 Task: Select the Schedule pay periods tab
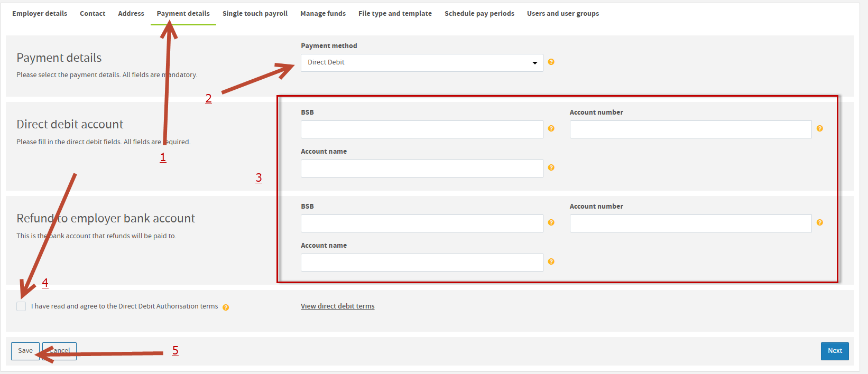(x=479, y=14)
